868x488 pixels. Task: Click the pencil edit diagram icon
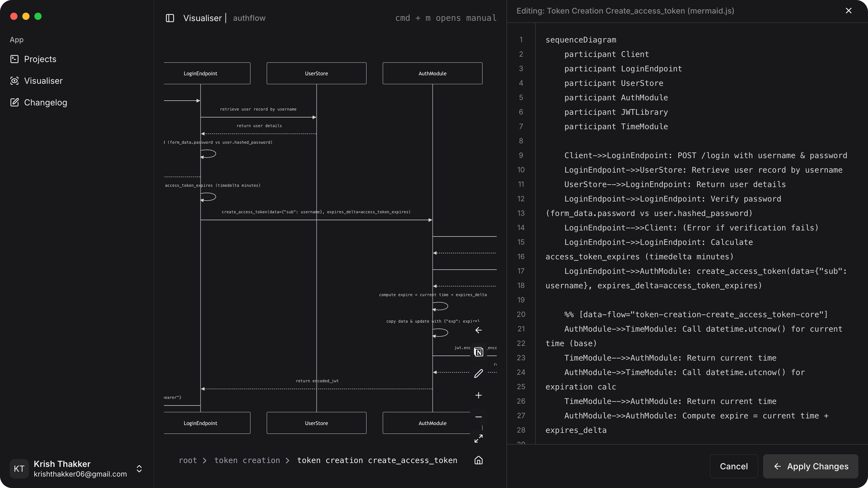click(x=478, y=374)
